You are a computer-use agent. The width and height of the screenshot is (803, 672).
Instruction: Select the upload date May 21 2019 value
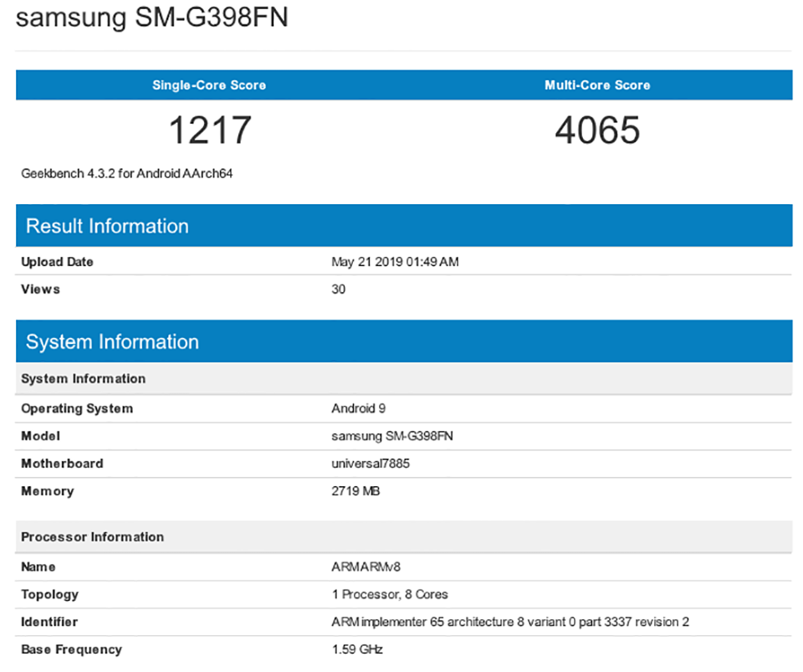click(395, 262)
